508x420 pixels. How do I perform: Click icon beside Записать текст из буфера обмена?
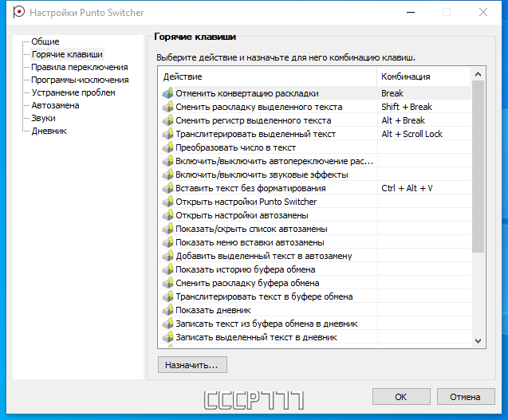[x=167, y=324]
